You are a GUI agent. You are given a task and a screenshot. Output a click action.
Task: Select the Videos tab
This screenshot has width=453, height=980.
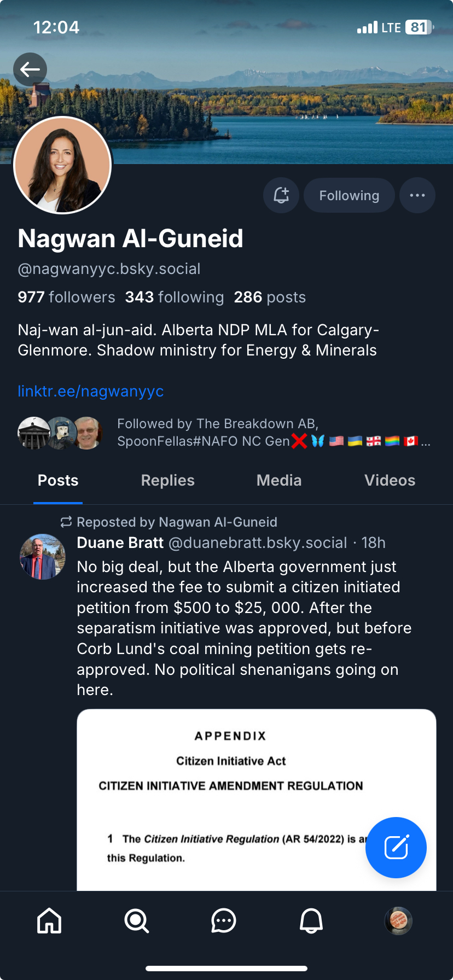(390, 480)
